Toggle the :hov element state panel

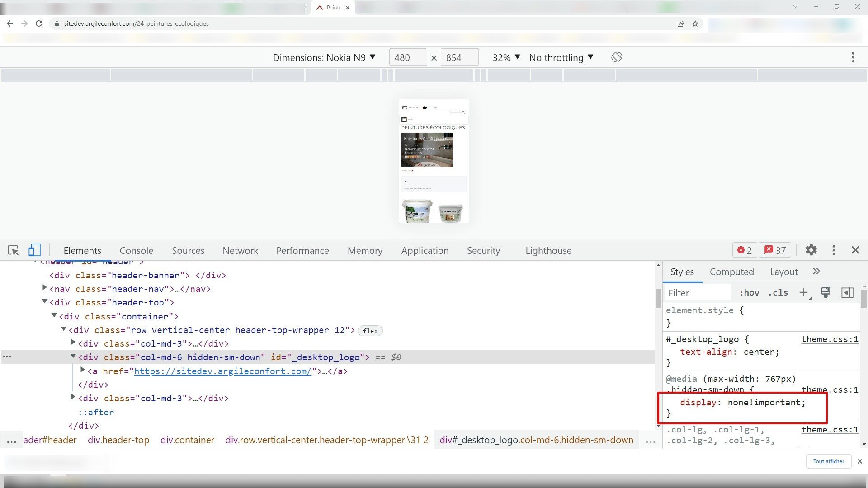tap(749, 293)
